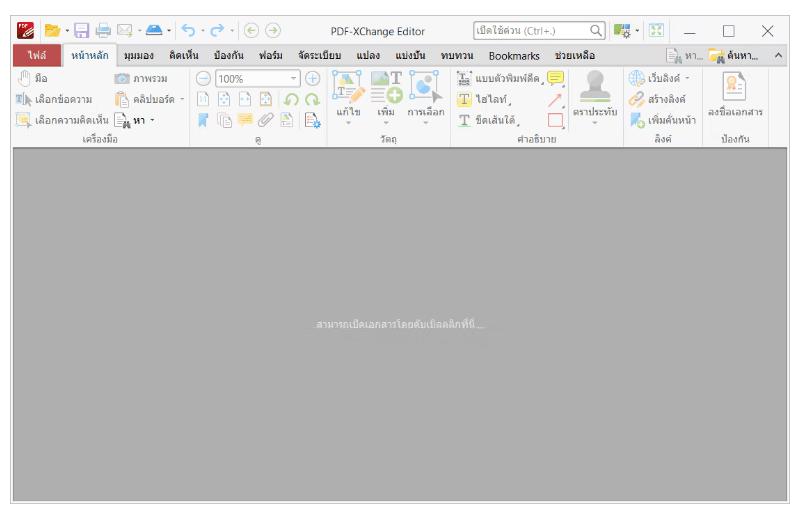Image resolution: width=806 pixels, height=513 pixels.
Task: Click the blue bookmarks pane icon
Action: pyautogui.click(x=204, y=120)
